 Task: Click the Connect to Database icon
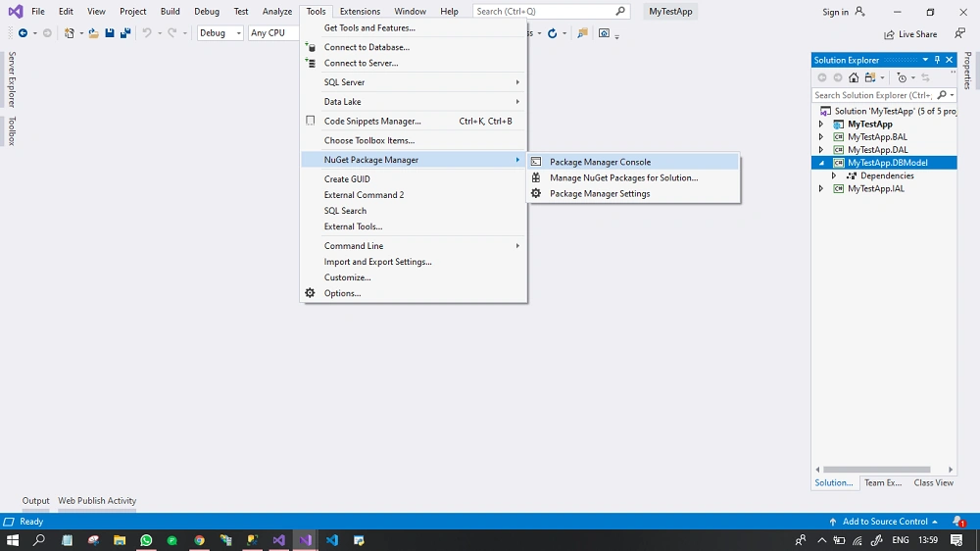[310, 47]
